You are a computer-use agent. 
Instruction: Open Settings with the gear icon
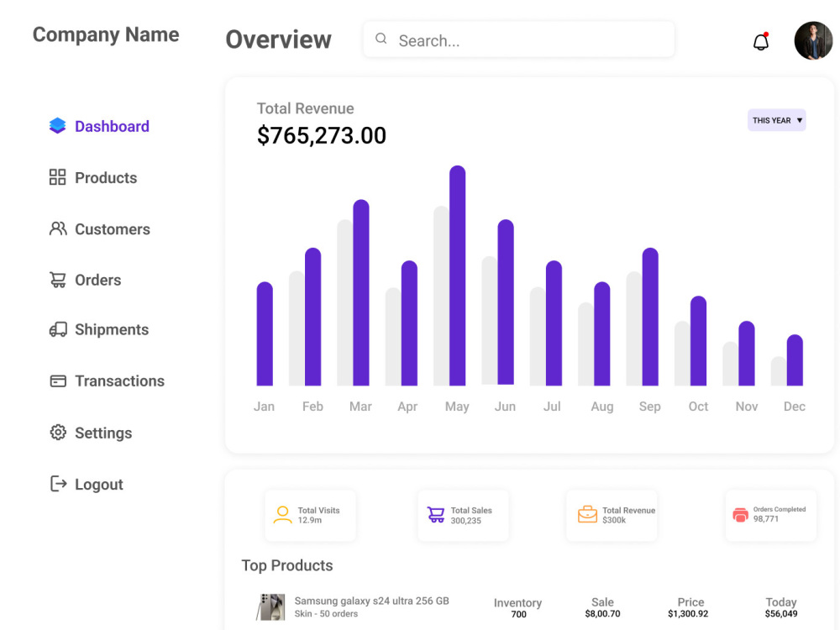coord(57,432)
